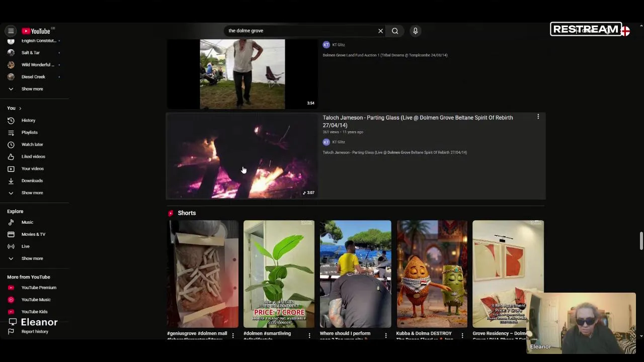Open options for 'Where should I perform' short
This screenshot has height=362, width=644.
point(386,335)
